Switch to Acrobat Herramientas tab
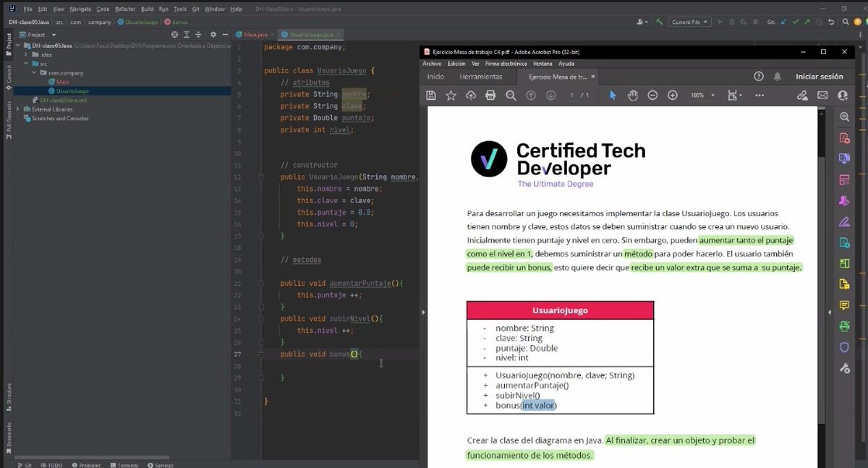This screenshot has width=868, height=468. (480, 77)
